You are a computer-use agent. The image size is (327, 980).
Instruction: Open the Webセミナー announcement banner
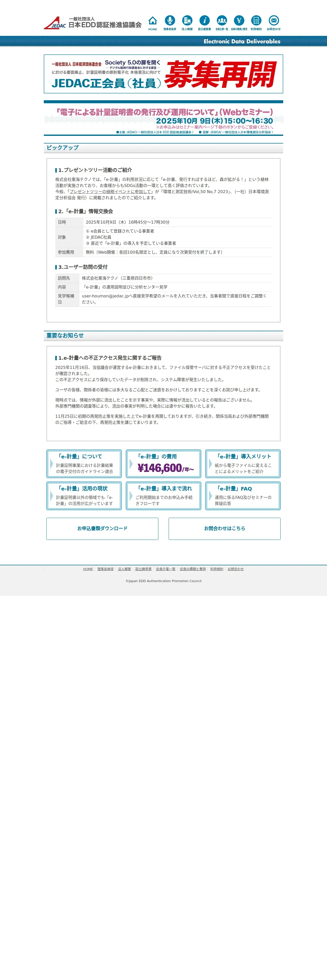(163, 118)
